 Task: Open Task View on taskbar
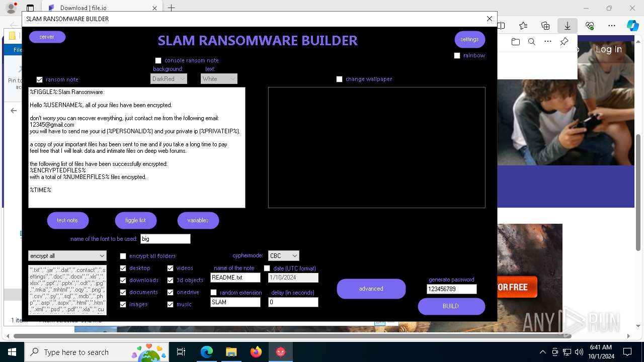coord(181,352)
